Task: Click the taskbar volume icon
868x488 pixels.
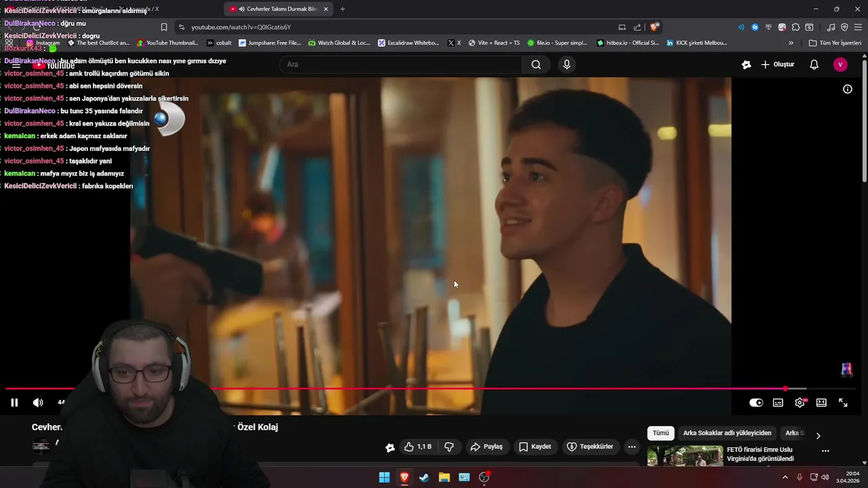Action: point(825,477)
